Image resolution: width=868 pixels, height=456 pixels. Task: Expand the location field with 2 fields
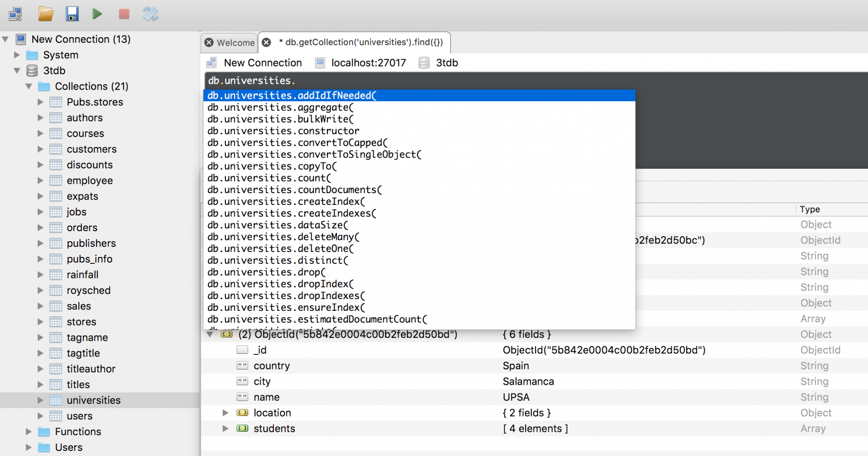(x=225, y=413)
